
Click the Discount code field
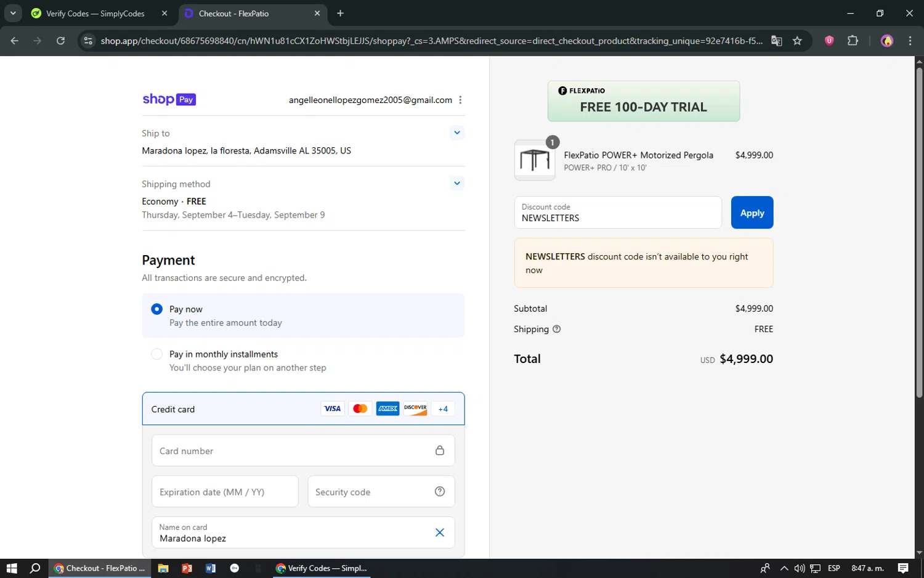[618, 213]
